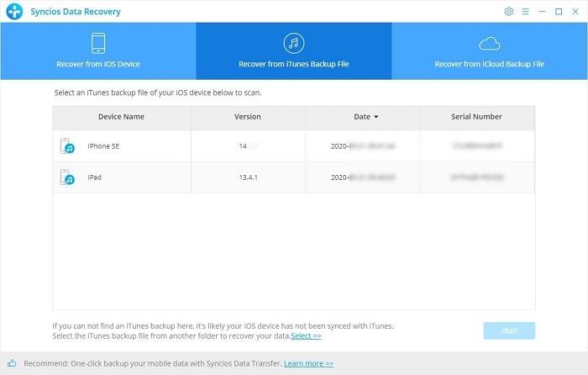Click the Start button
Image resolution: width=588 pixels, height=375 pixels.
(x=509, y=330)
